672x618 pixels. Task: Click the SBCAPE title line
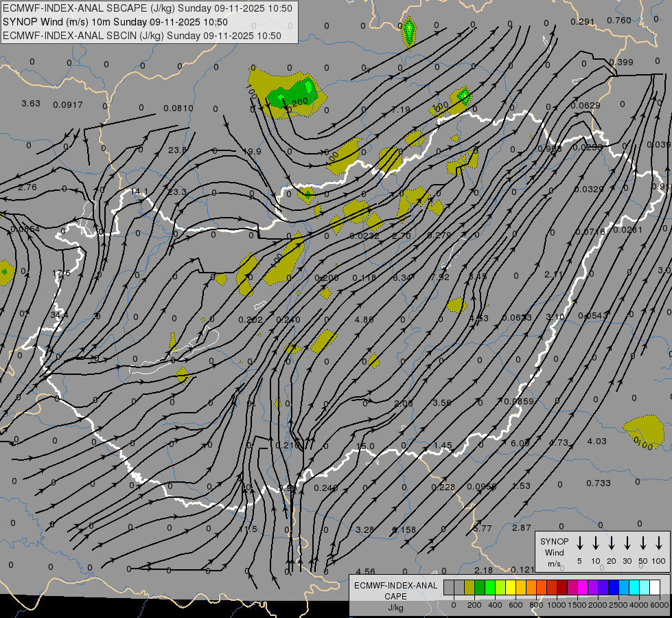coord(148,8)
